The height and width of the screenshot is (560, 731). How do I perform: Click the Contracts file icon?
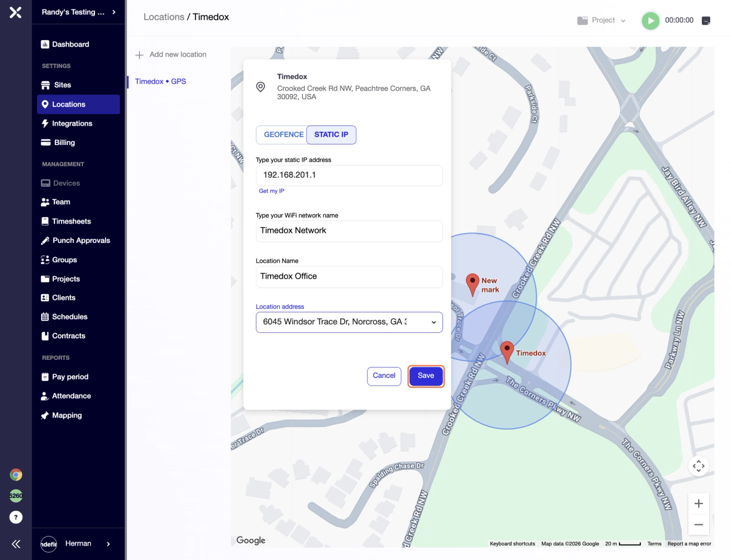[x=45, y=336]
